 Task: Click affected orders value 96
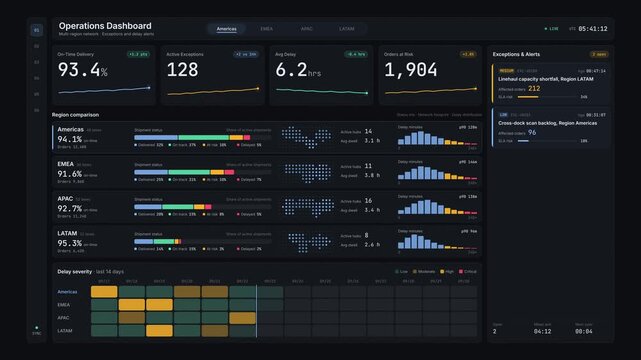coord(532,132)
